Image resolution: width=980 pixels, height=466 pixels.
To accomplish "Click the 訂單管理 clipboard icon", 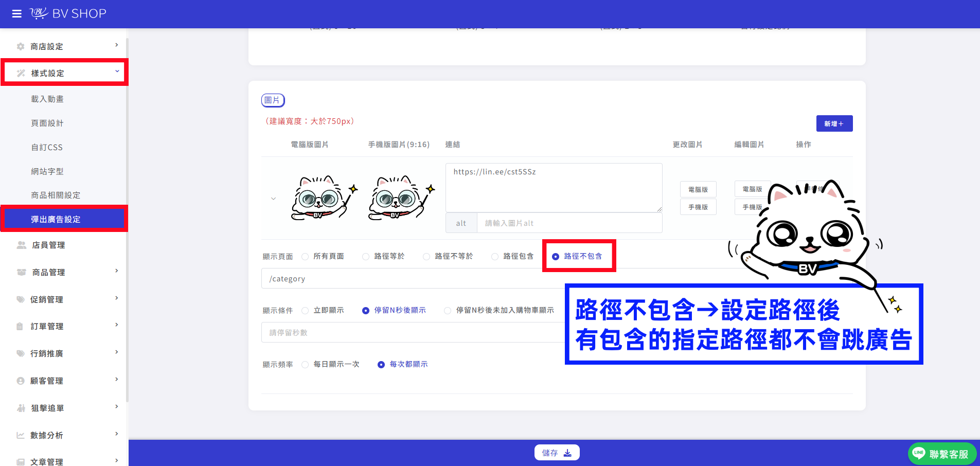I will 20,326.
